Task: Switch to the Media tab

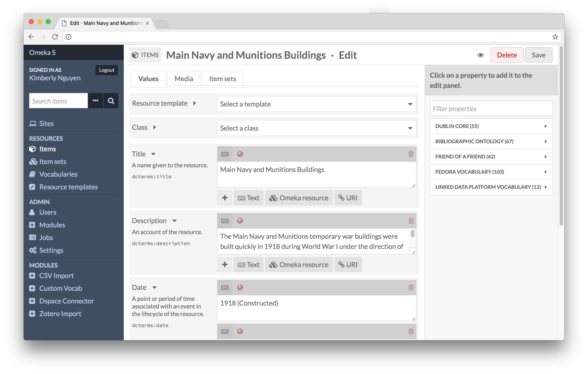Action: (x=183, y=78)
